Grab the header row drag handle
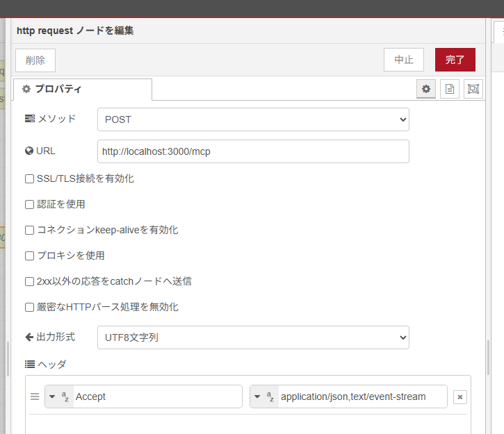 tap(35, 397)
